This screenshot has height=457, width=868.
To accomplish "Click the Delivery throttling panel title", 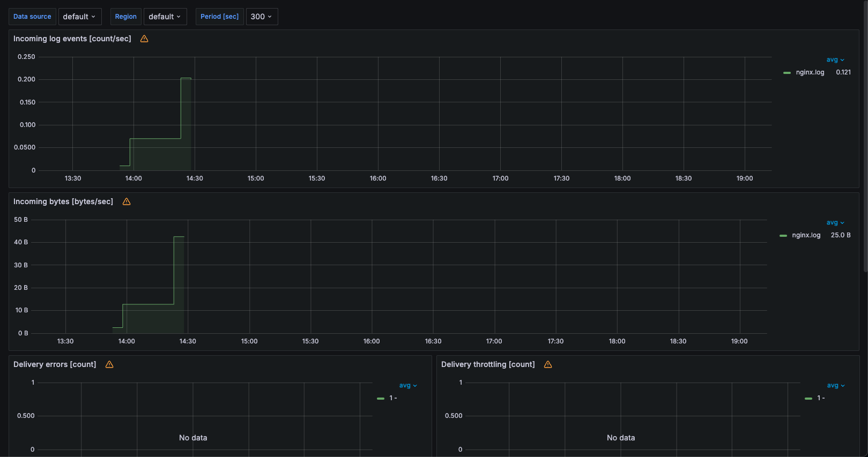I will [488, 364].
